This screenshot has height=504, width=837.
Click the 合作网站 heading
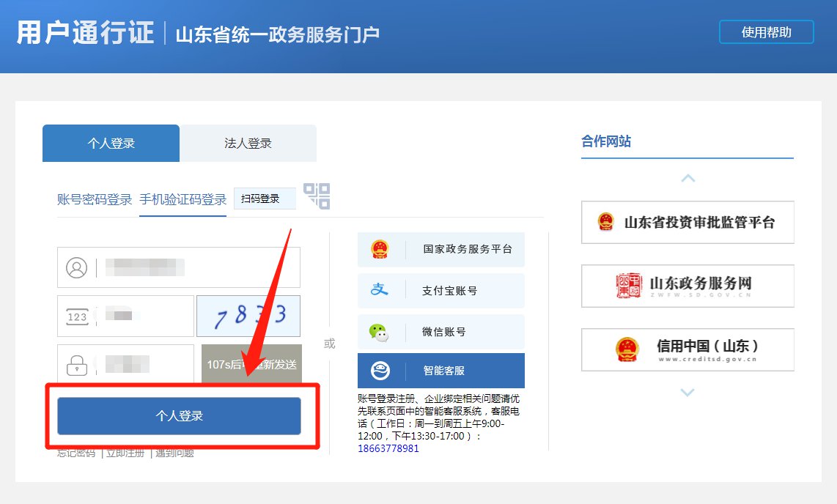coord(606,141)
